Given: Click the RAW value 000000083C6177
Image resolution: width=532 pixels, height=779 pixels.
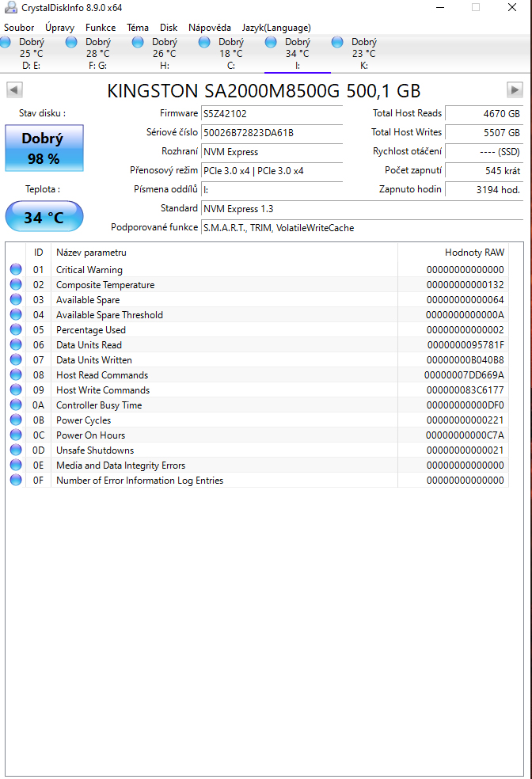Looking at the screenshot, I should pyautogui.click(x=465, y=390).
